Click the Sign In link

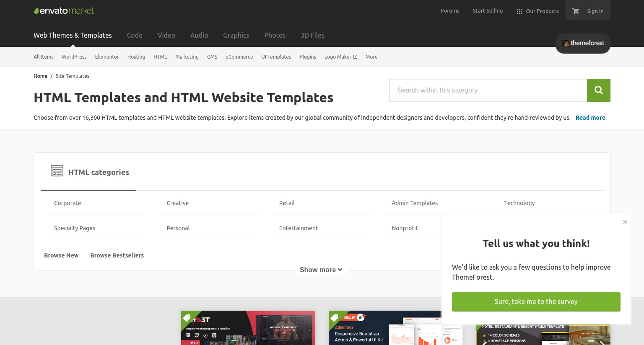pos(595,11)
